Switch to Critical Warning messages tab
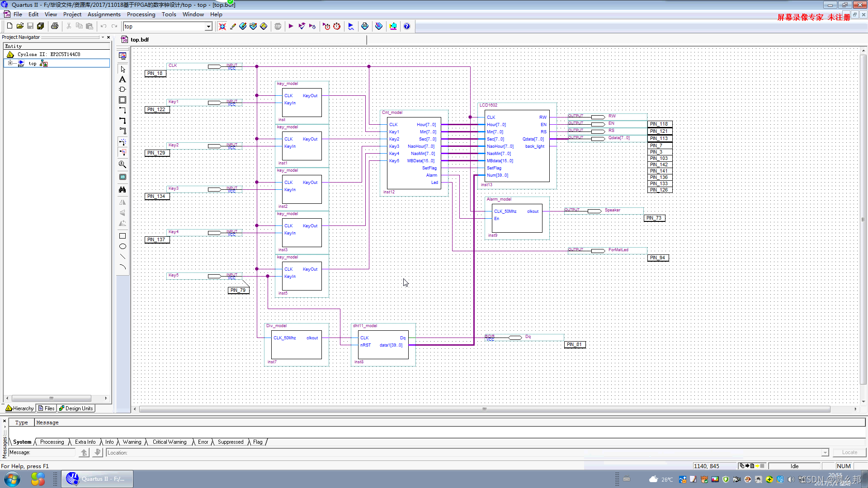 pyautogui.click(x=170, y=442)
